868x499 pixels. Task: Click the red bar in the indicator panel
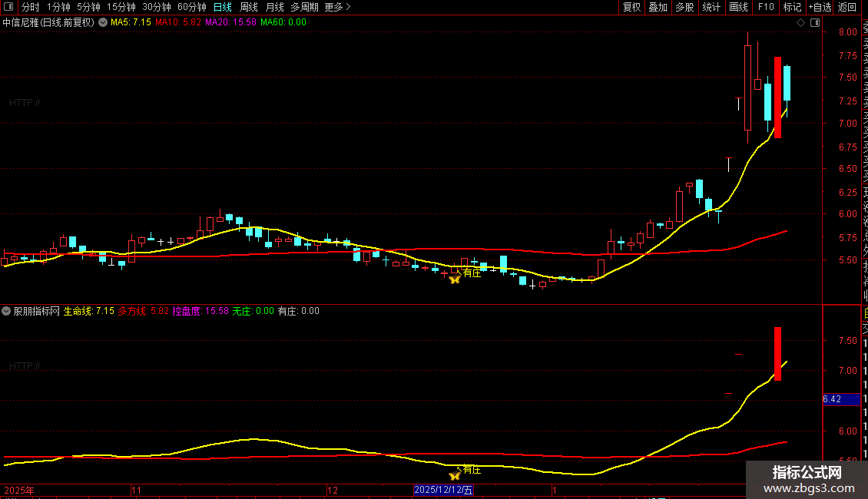pyautogui.click(x=778, y=354)
